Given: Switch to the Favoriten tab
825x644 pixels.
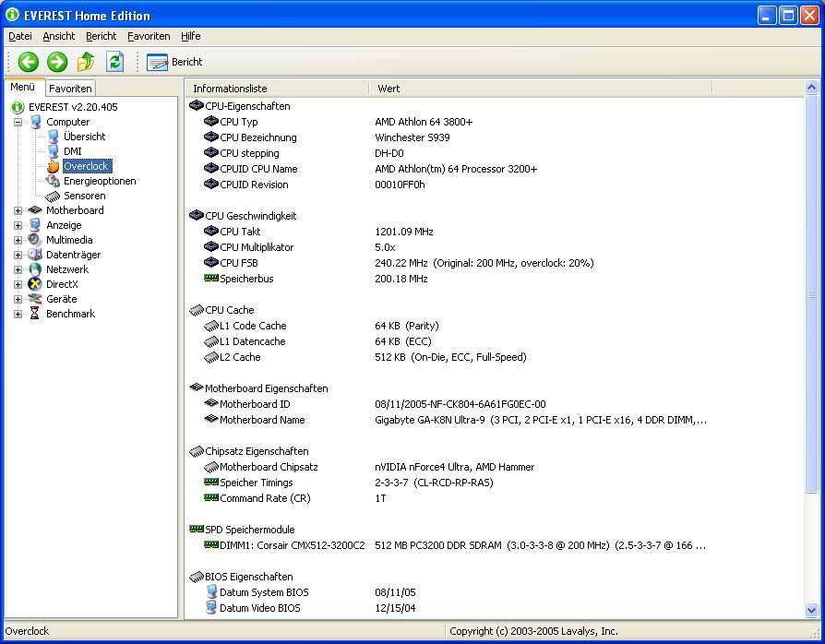Looking at the screenshot, I should coord(70,89).
